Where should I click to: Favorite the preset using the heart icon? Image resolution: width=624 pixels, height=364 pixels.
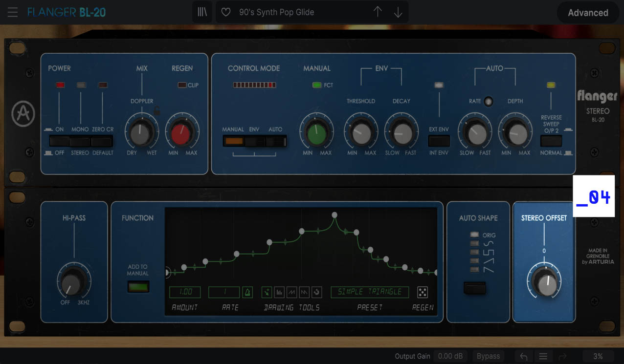coord(225,12)
